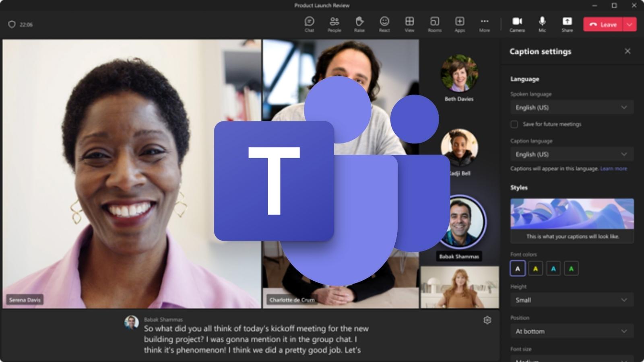Check Save for future meetings
644x362 pixels.
point(514,124)
